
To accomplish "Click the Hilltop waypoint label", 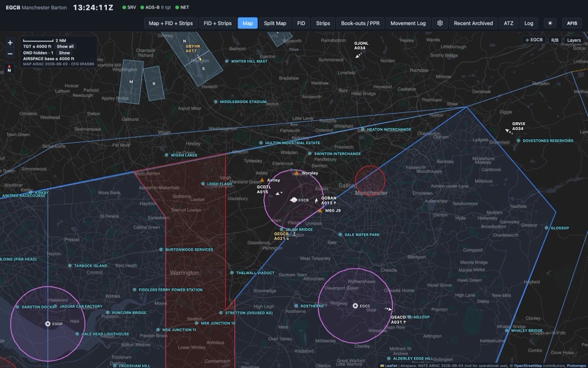I will point(421,317).
